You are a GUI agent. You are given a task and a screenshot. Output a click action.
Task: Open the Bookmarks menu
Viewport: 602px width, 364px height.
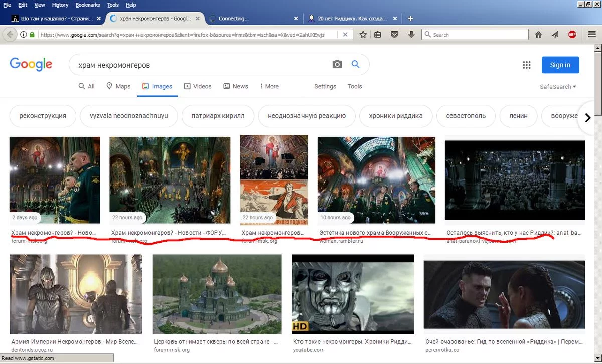88,5
